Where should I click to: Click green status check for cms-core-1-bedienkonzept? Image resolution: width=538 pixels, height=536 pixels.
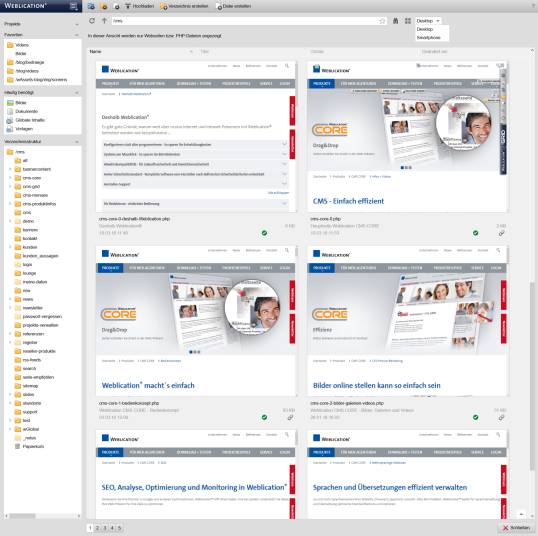tap(264, 417)
